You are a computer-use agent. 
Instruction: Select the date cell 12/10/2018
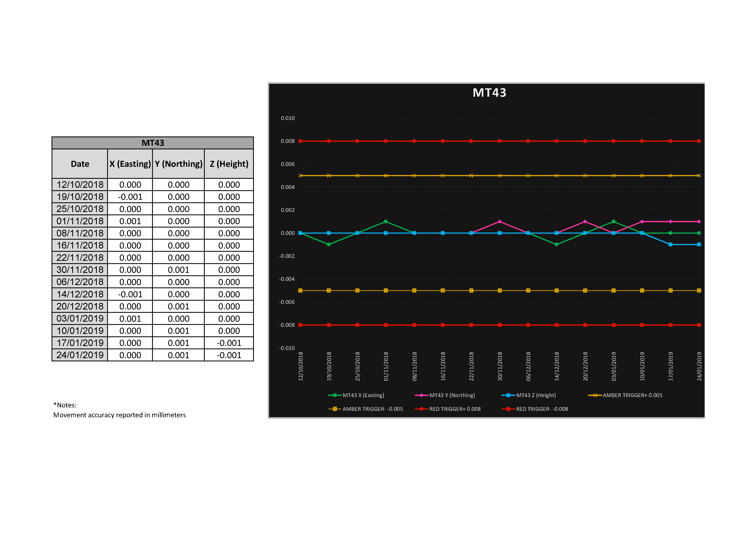[80, 185]
